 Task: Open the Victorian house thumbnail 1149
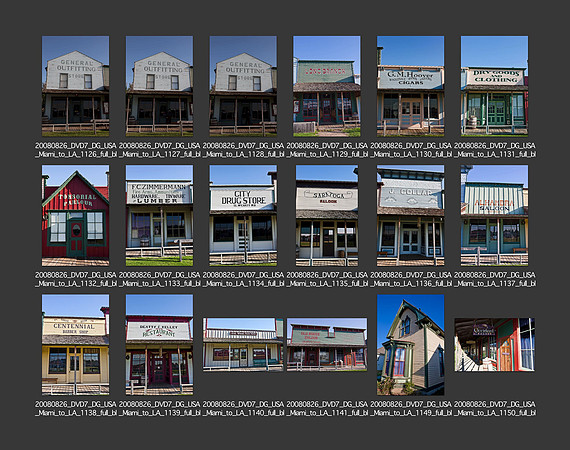410,345
